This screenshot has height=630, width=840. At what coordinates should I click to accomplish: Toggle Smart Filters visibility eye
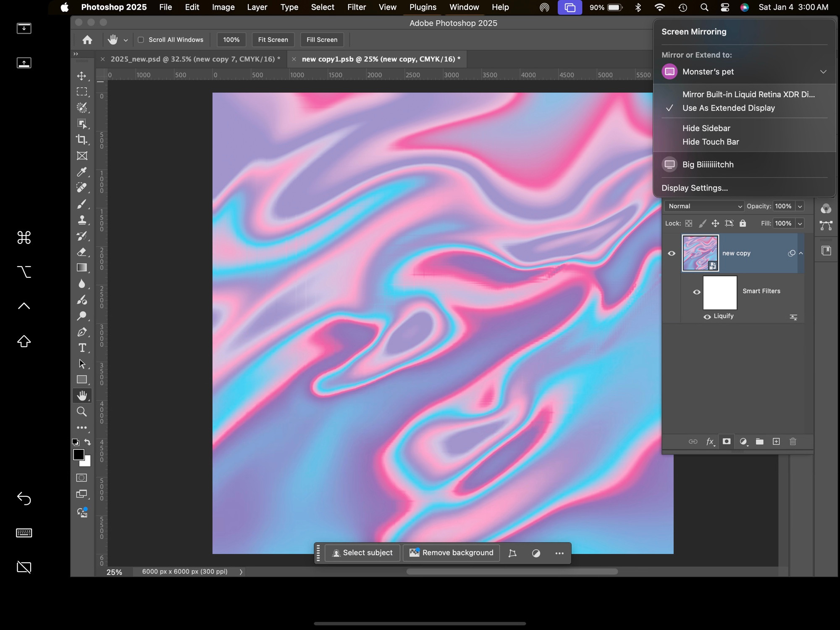697,292
